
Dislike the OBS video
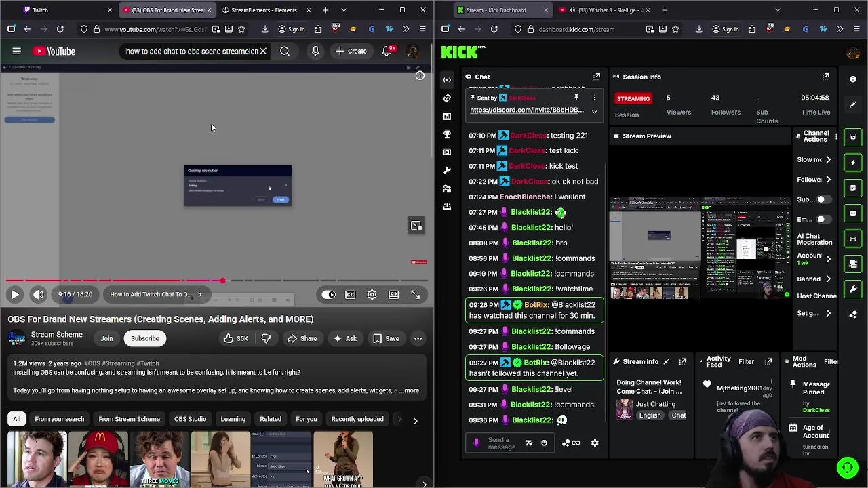(266, 338)
